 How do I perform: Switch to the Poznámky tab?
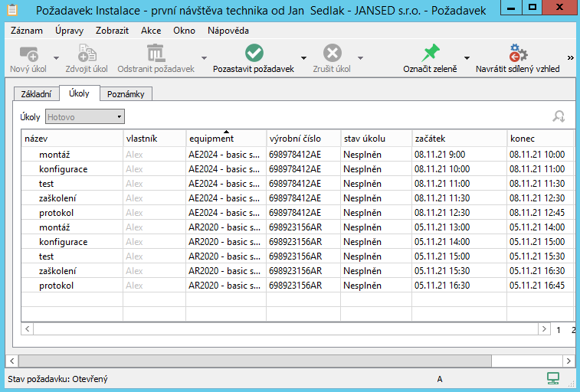(126, 94)
